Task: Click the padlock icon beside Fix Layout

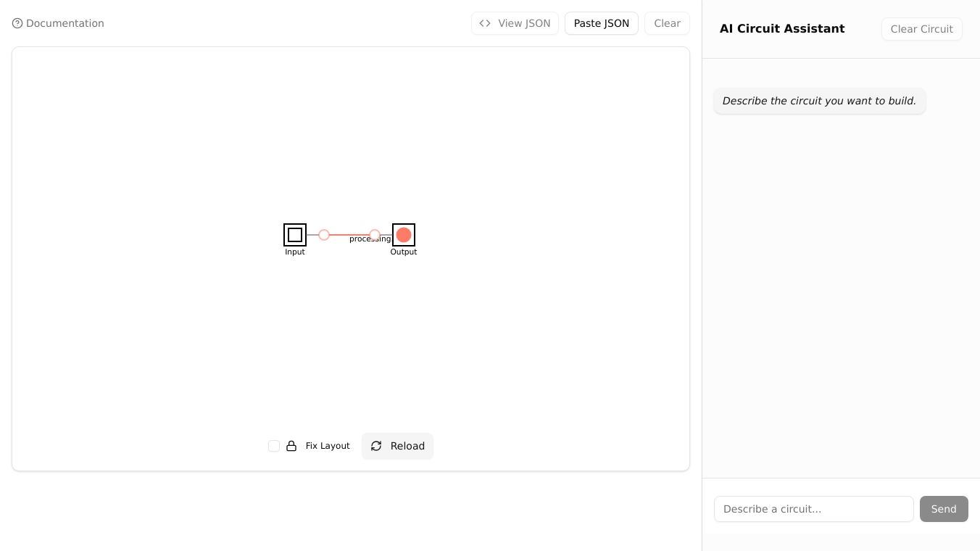Action: (x=291, y=446)
